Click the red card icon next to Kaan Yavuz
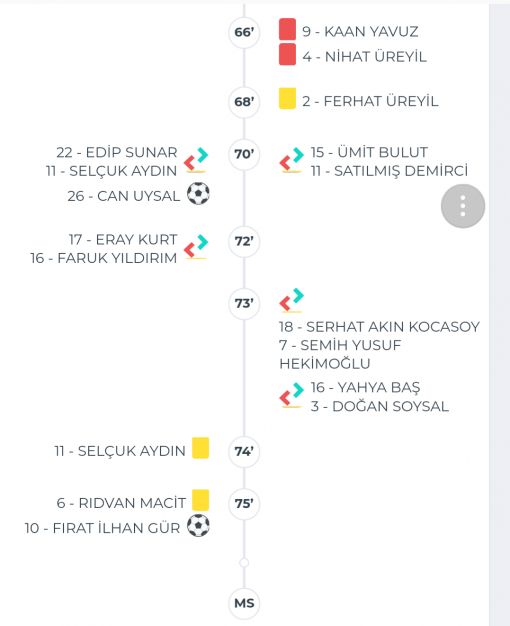Viewport: 510px width, 626px height. click(287, 29)
